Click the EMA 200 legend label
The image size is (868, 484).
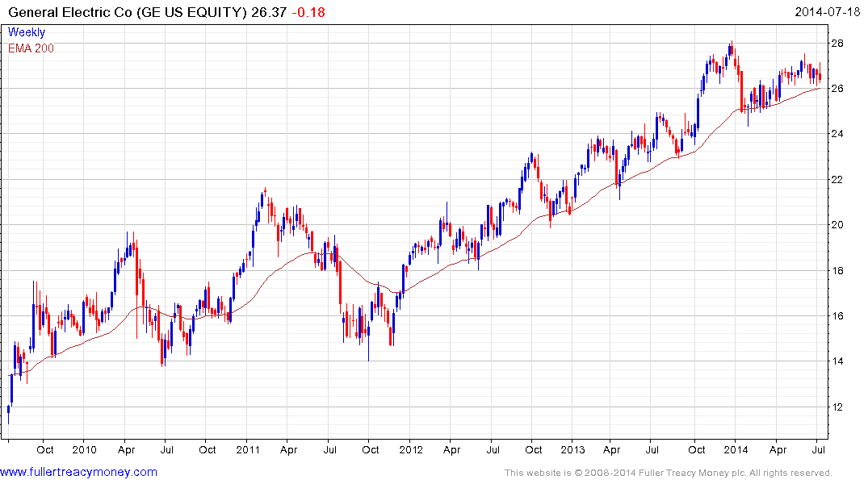pyautogui.click(x=31, y=48)
